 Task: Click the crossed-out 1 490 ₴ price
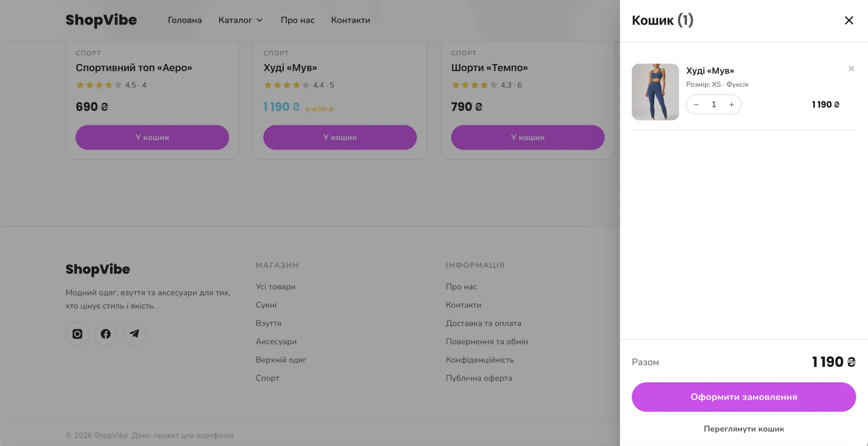(x=319, y=109)
